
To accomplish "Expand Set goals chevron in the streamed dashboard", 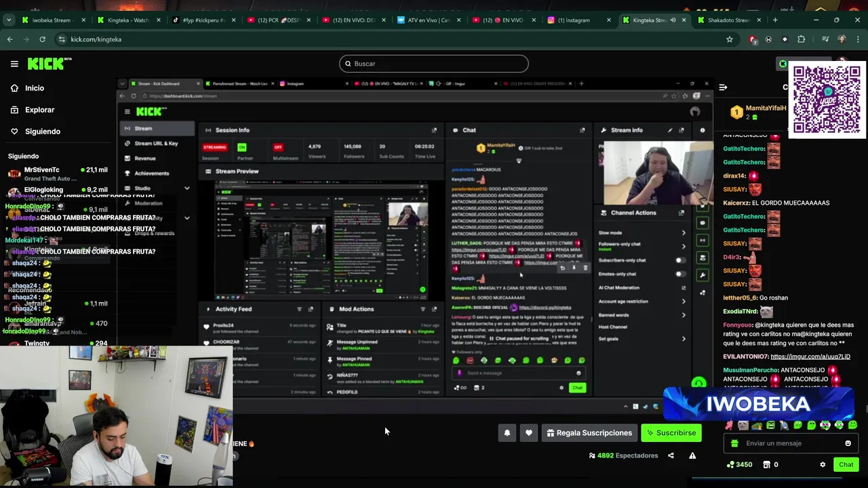I will [684, 339].
